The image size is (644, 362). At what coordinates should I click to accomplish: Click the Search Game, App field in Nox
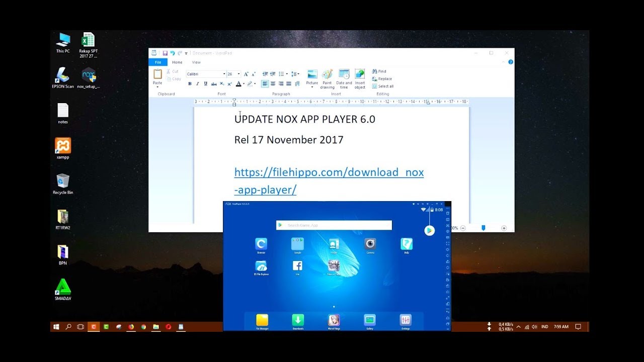[334, 225]
